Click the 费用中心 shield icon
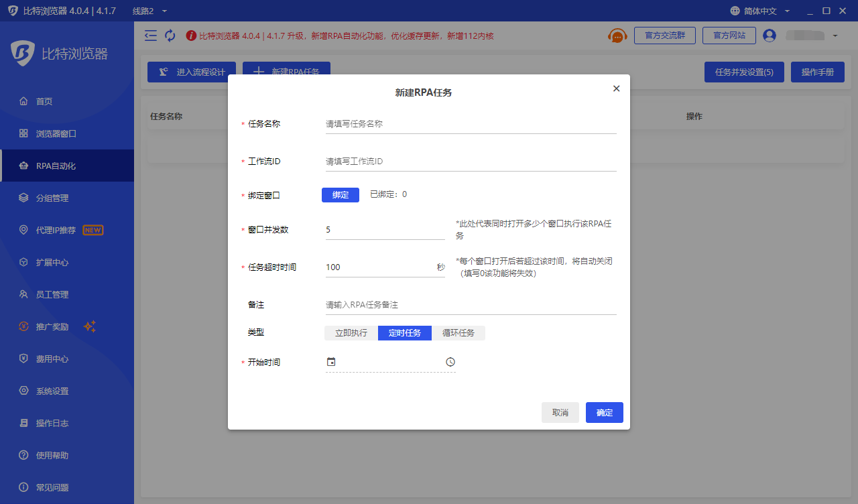Image resolution: width=858 pixels, height=504 pixels. 23,359
